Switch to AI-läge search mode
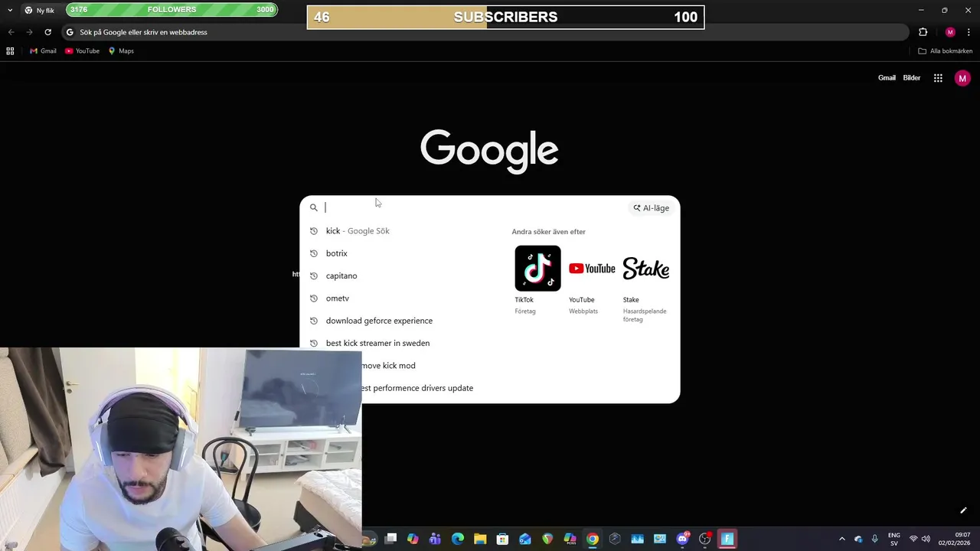 pos(651,208)
